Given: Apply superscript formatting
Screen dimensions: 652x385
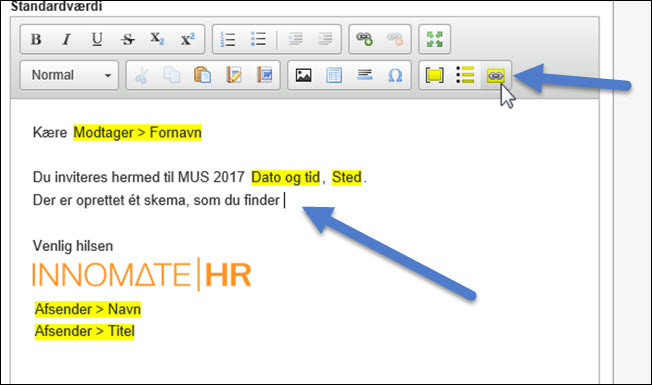Looking at the screenshot, I should (x=188, y=39).
